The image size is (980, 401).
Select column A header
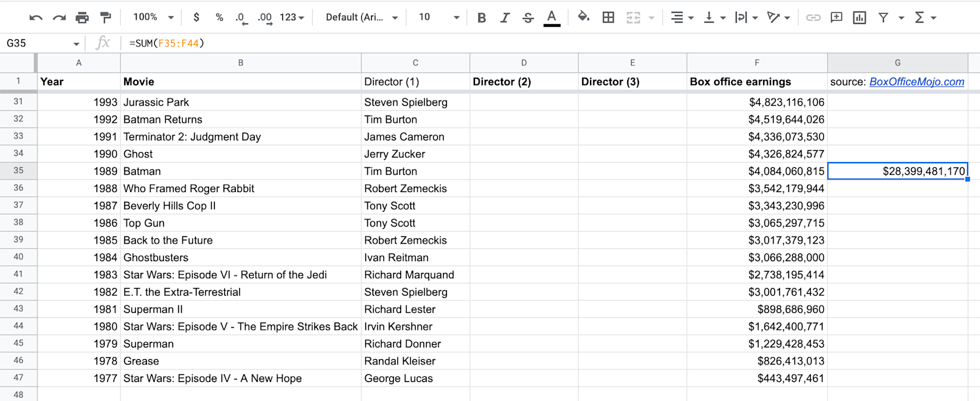79,63
